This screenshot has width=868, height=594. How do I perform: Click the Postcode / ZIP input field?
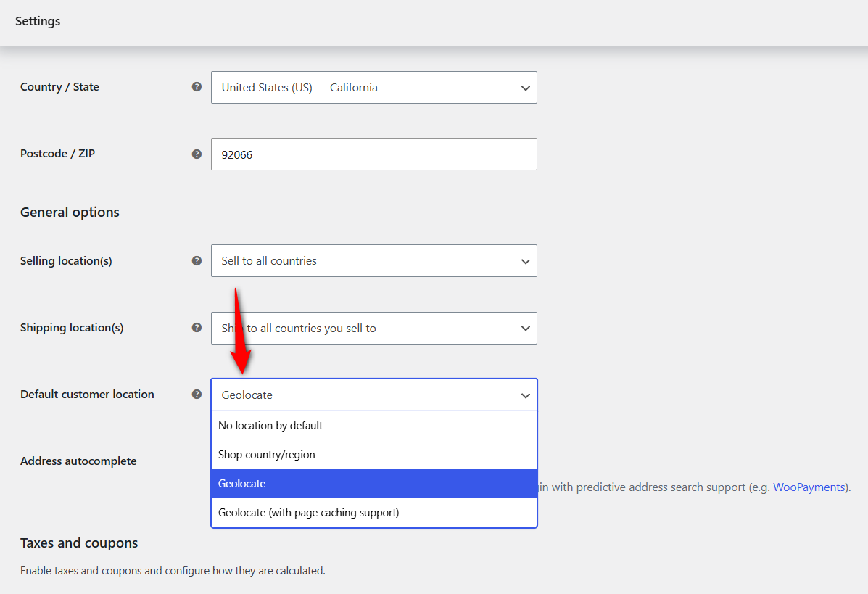[x=373, y=154]
